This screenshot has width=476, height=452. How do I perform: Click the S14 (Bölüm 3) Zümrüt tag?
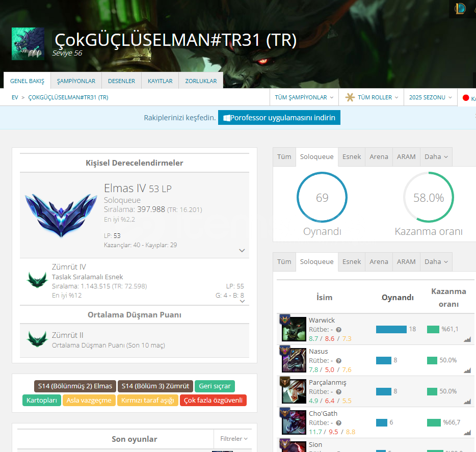(155, 386)
